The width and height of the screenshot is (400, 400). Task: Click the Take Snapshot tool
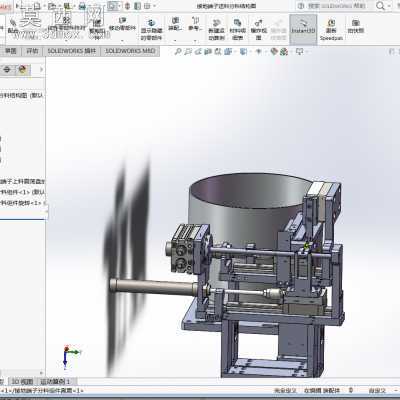pyautogui.click(x=356, y=26)
